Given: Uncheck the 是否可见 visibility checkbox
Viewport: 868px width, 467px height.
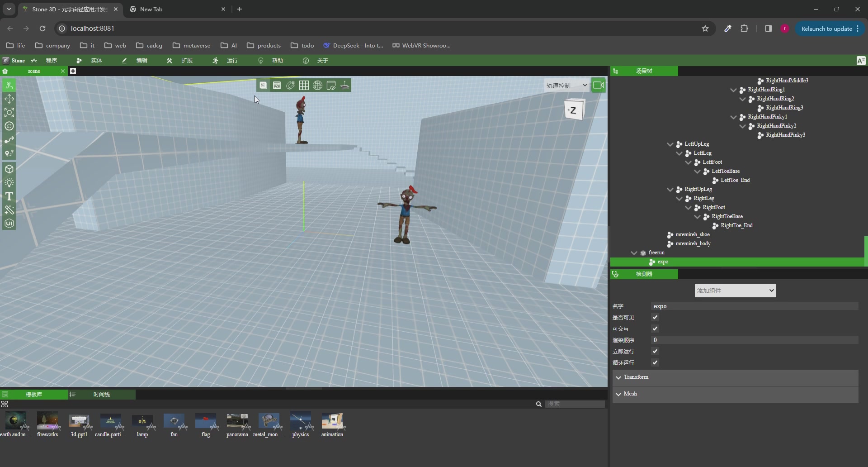Looking at the screenshot, I should tap(655, 318).
